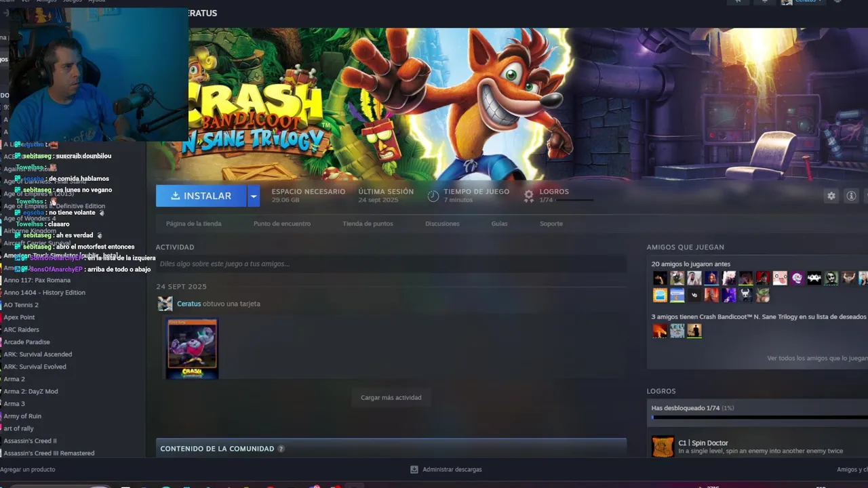
Task: Click Agregar un producto
Action: [x=28, y=470]
